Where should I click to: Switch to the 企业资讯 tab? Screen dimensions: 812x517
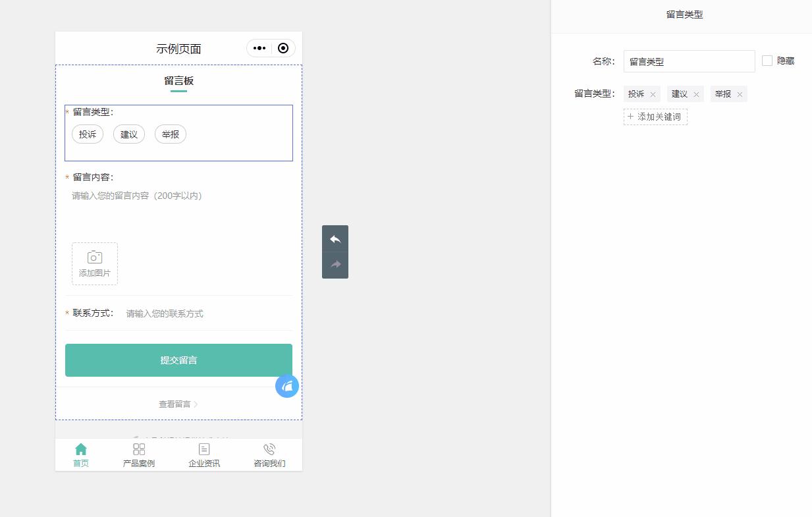coord(204,454)
